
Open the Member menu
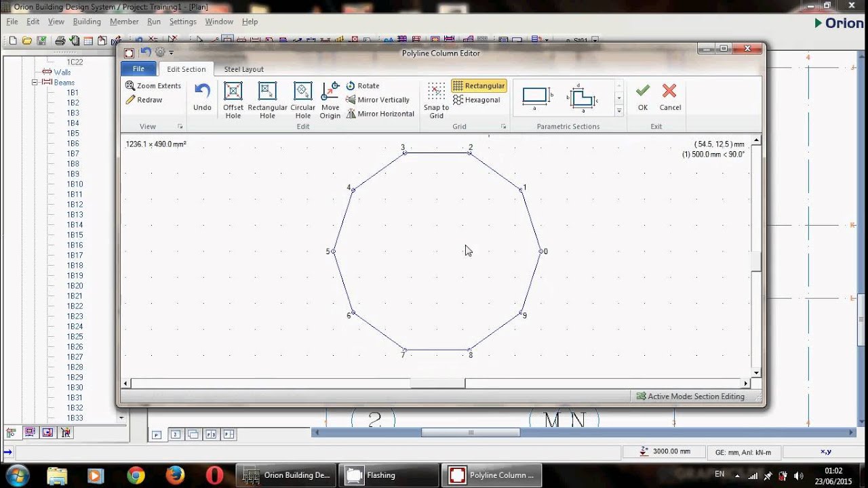click(124, 22)
